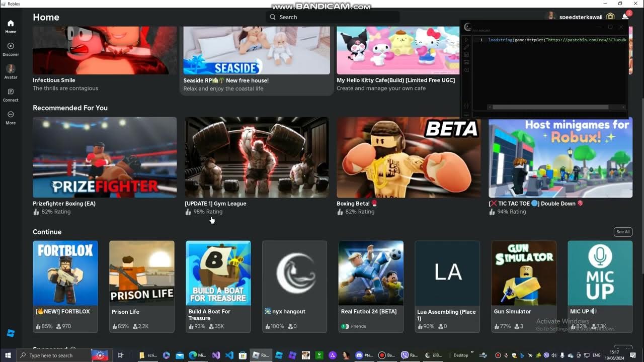Click the executor horizontal scrollbar
644x362 pixels.
[x=550, y=107]
